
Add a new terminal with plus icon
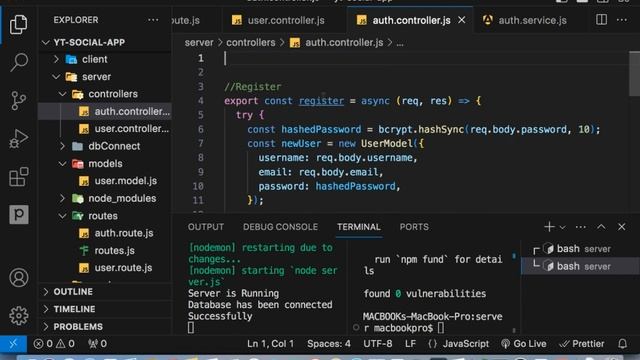click(549, 227)
